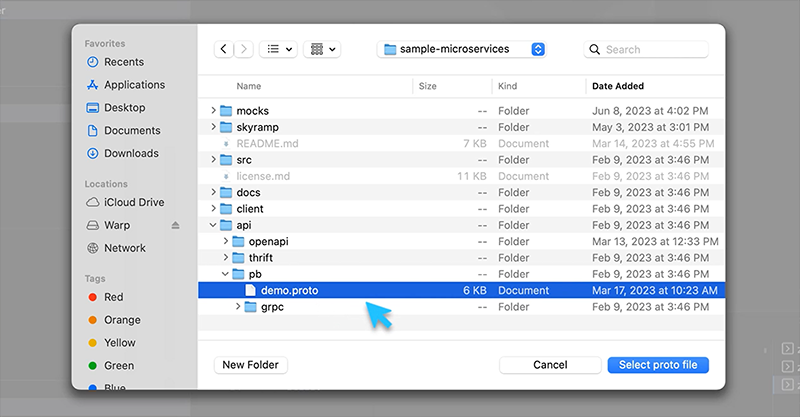Expand the docs folder
The height and width of the screenshot is (417, 800).
(x=213, y=192)
